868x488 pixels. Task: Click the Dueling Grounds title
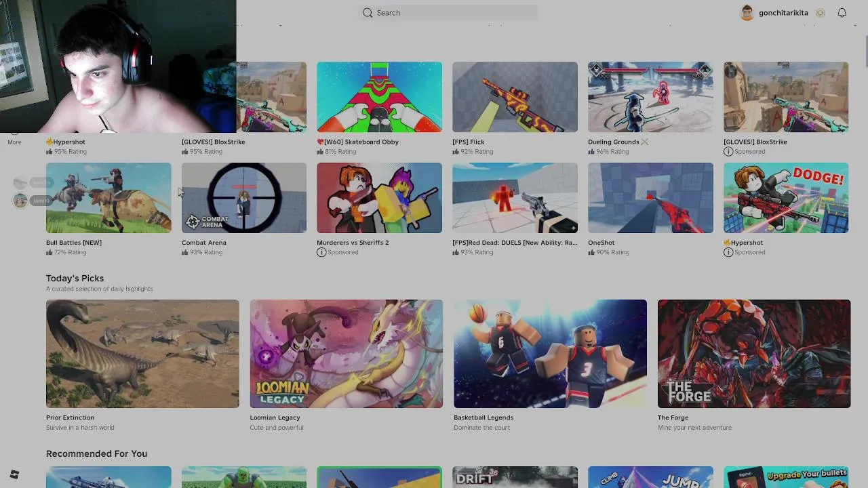pyautogui.click(x=618, y=142)
